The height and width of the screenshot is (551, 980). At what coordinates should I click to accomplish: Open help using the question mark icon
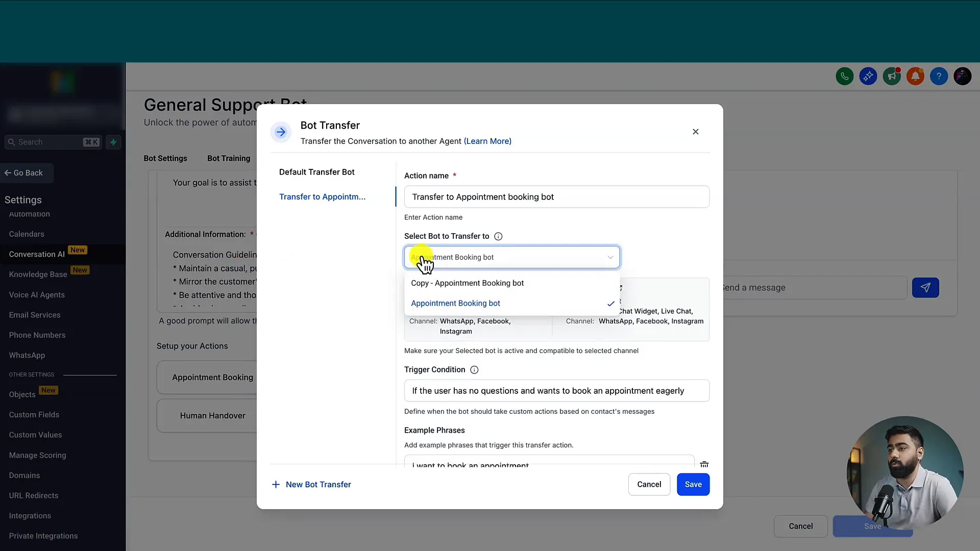(939, 76)
